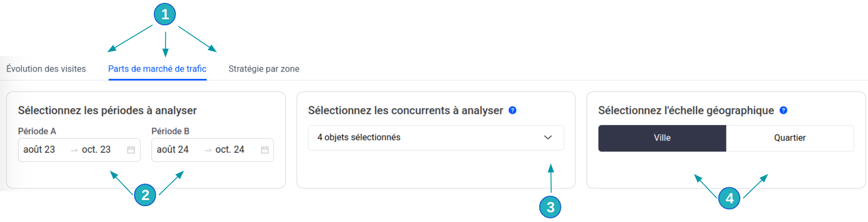Viewport: 868px width, 222px height.
Task: Click the numbered annotation circle 1
Action: (165, 15)
